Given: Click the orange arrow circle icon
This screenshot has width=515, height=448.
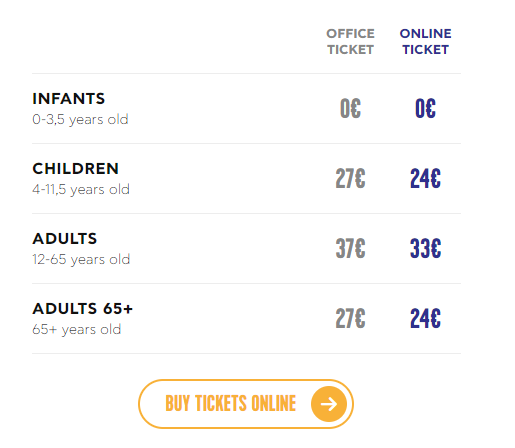Looking at the screenshot, I should click(329, 404).
